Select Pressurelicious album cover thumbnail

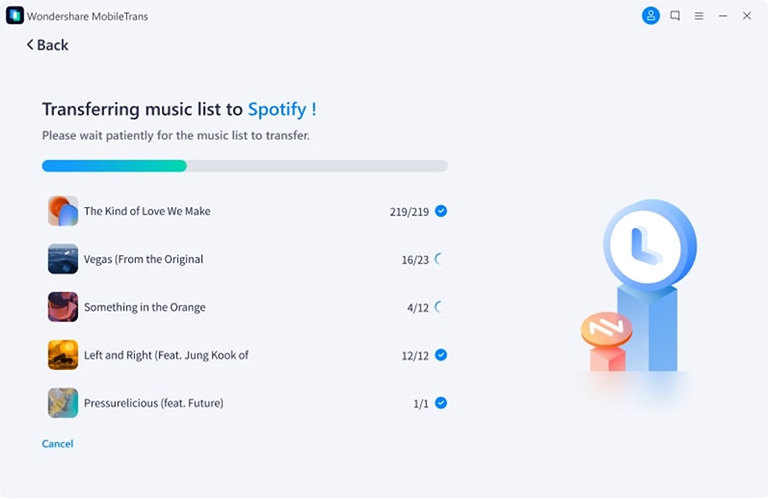pos(63,403)
